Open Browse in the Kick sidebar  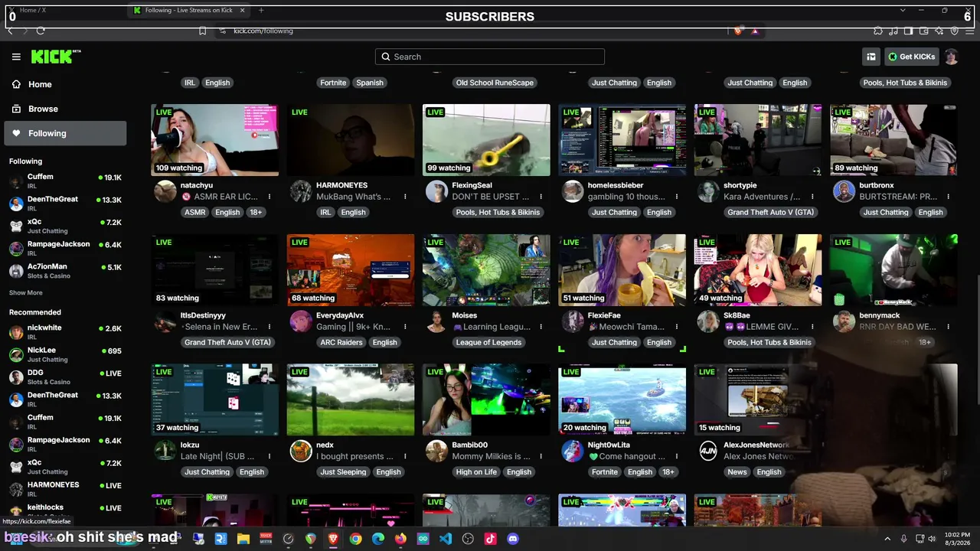pos(66,109)
